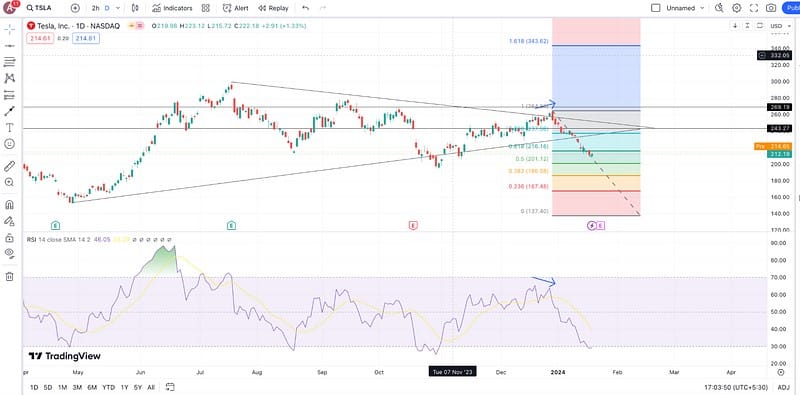
Task: Open the Indicators panel
Action: point(172,8)
